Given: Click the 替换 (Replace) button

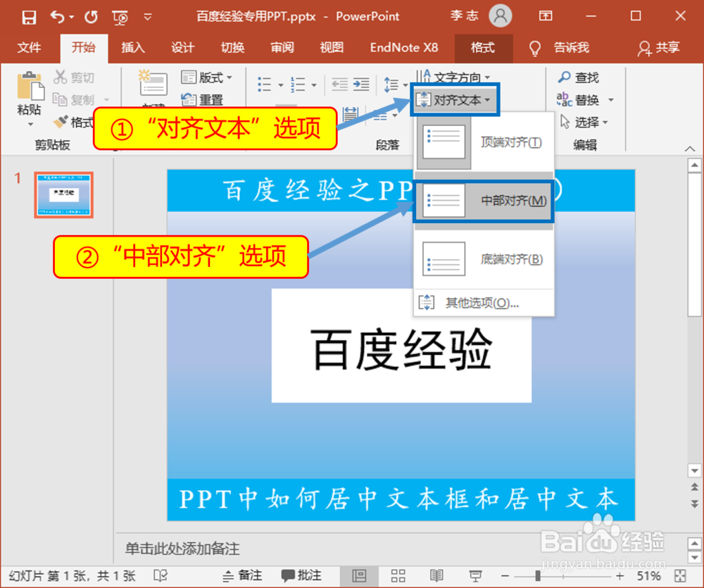Looking at the screenshot, I should pos(578,99).
